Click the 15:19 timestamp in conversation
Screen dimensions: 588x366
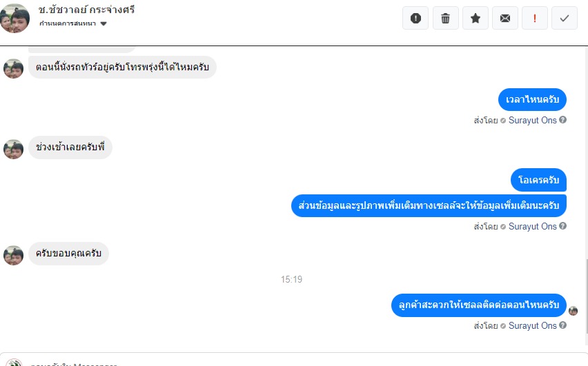pyautogui.click(x=291, y=279)
